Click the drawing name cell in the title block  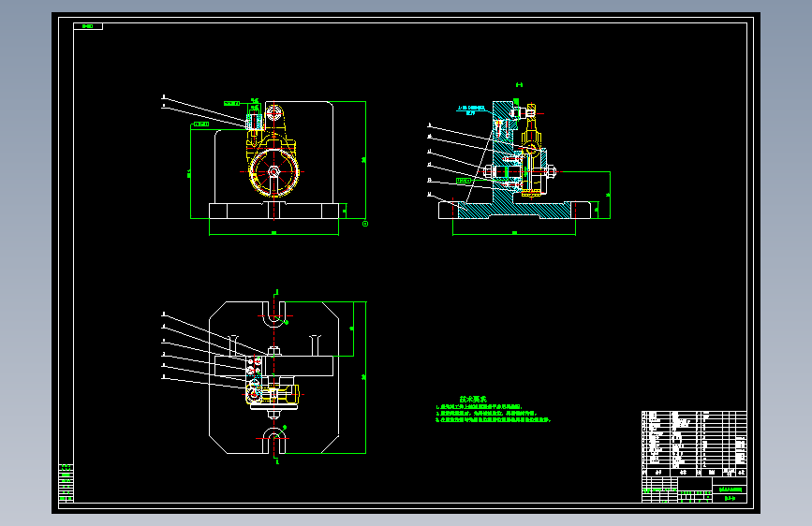(x=730, y=489)
